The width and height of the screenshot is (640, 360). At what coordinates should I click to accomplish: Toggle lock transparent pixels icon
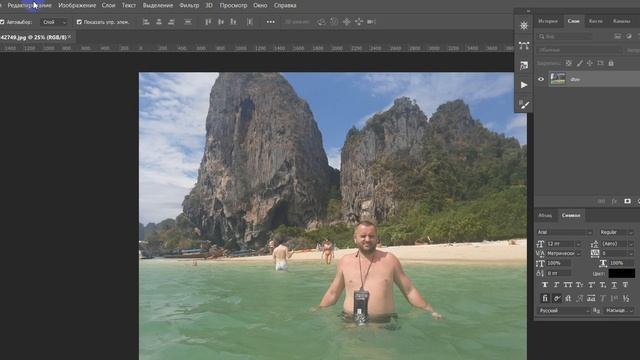tap(569, 63)
